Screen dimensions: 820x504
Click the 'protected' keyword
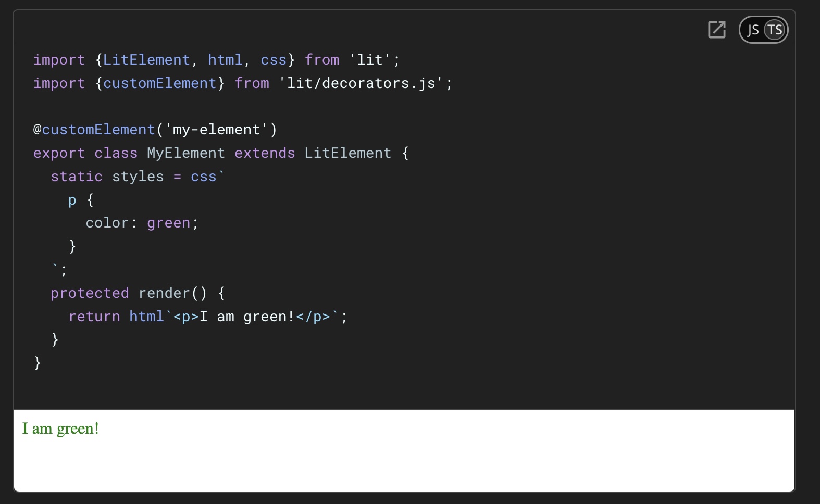point(90,293)
